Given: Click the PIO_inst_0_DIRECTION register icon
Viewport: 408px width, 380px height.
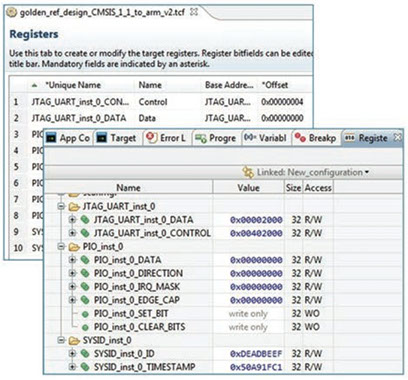Looking at the screenshot, I should (85, 273).
